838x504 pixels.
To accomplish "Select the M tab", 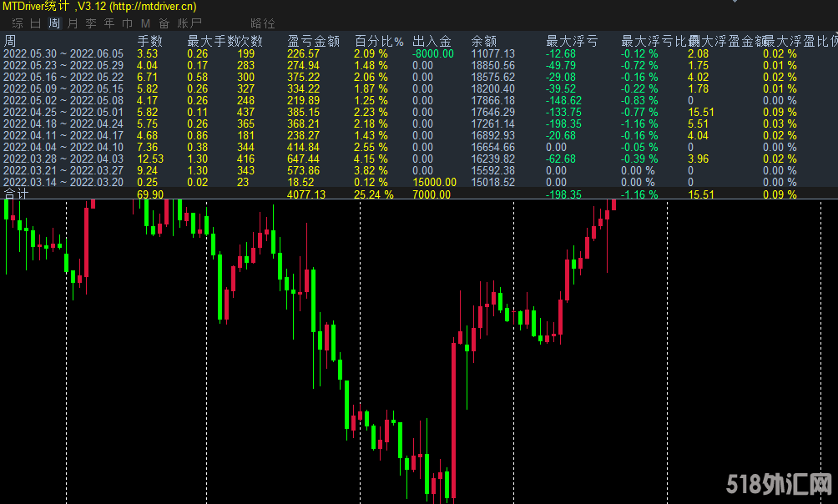I will click(x=145, y=23).
